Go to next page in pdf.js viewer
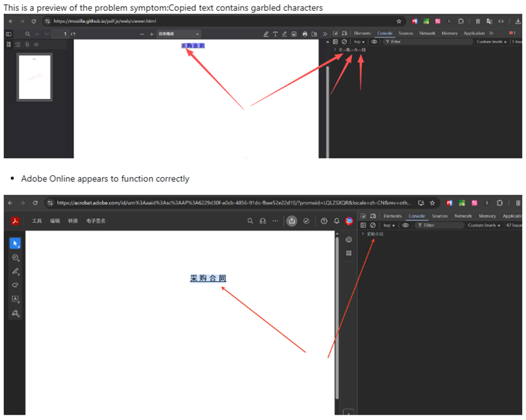This screenshot has height=420, width=526. click(x=47, y=34)
